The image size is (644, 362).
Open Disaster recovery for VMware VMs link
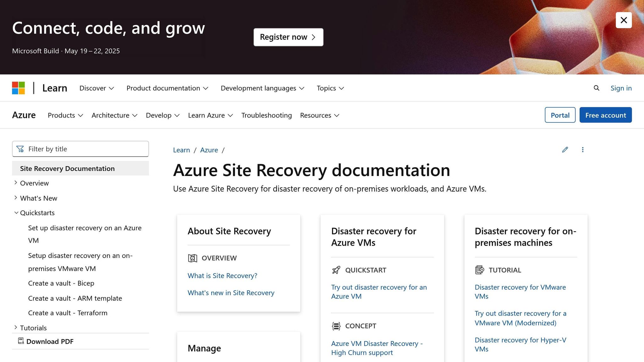tap(520, 292)
